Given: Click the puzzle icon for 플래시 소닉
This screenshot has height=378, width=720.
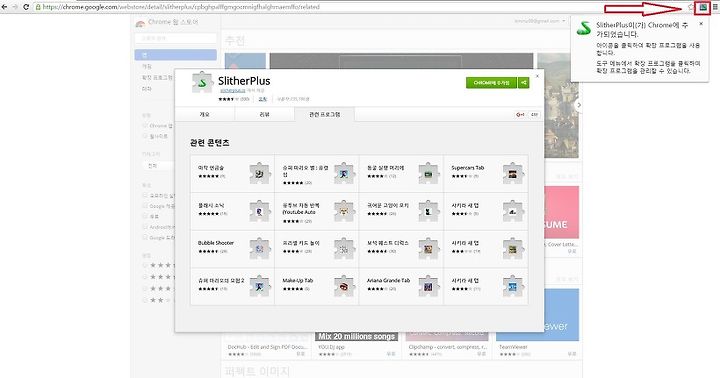Looking at the screenshot, I should pos(260,211).
